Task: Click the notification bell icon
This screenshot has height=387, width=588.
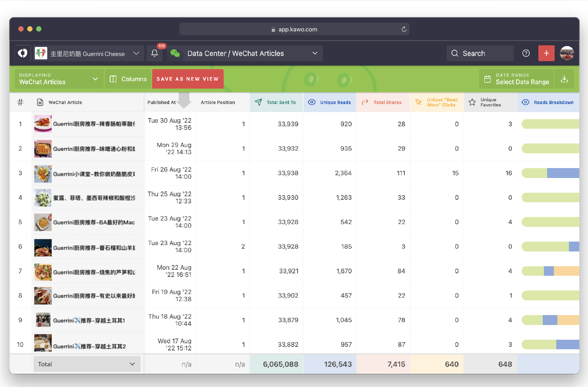Action: tap(155, 53)
